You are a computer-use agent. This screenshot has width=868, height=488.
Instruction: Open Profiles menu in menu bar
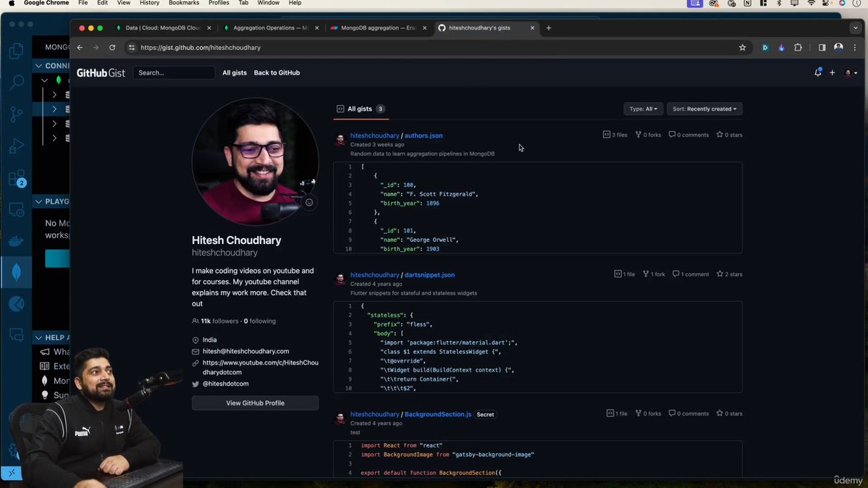click(x=219, y=4)
